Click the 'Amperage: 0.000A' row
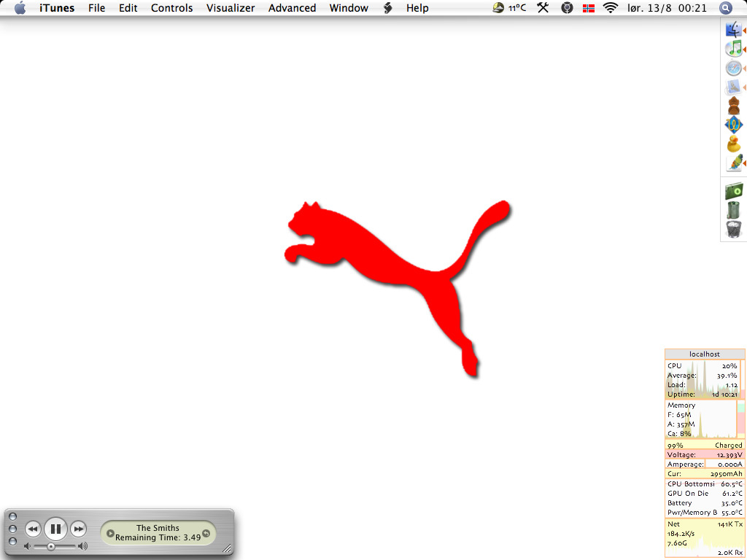 (x=705, y=464)
